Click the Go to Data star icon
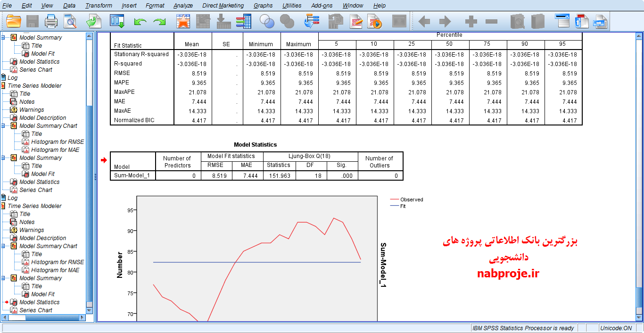Screen dimensions: 644x333 tap(183, 21)
